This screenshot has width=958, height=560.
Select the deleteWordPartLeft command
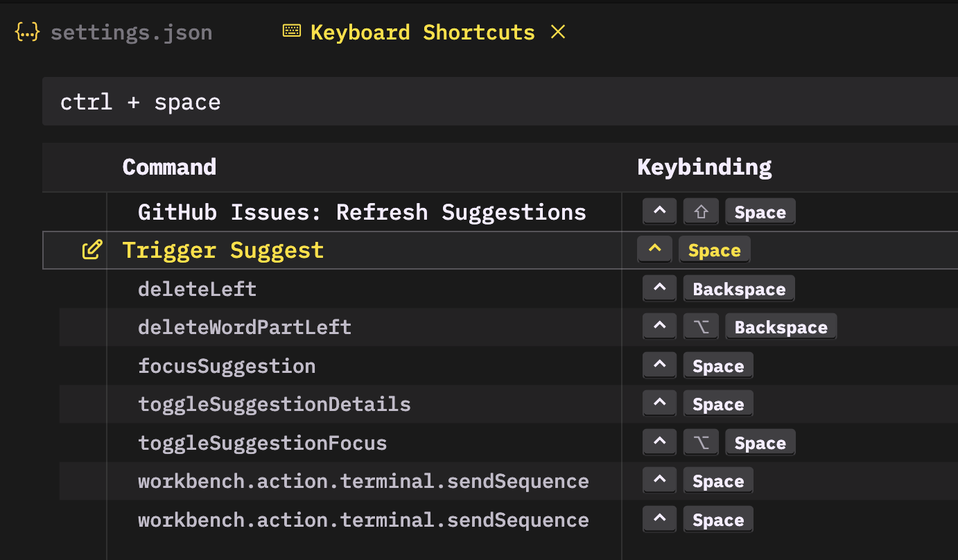point(245,327)
